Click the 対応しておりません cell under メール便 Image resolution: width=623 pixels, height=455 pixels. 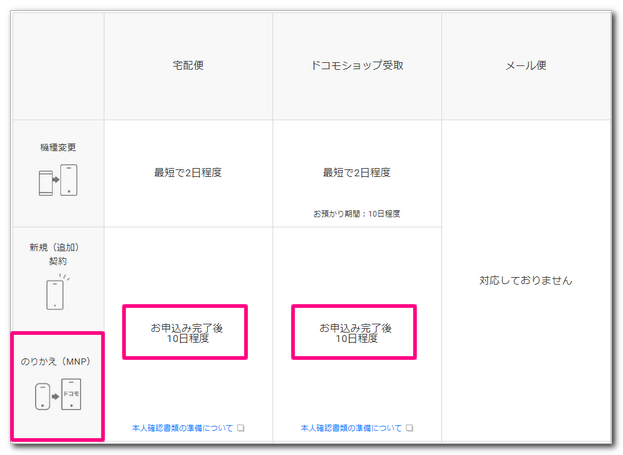[525, 281]
